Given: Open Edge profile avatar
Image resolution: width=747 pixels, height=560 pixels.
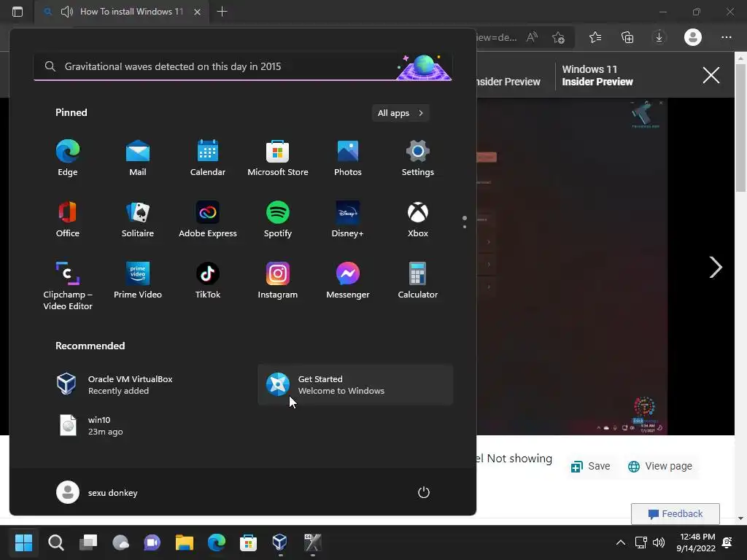Looking at the screenshot, I should (x=693, y=37).
